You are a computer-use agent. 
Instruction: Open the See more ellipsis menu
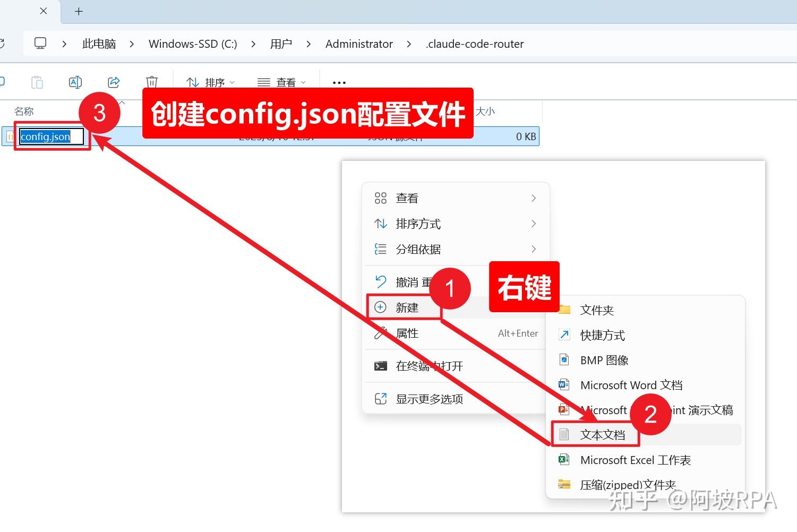[338, 82]
